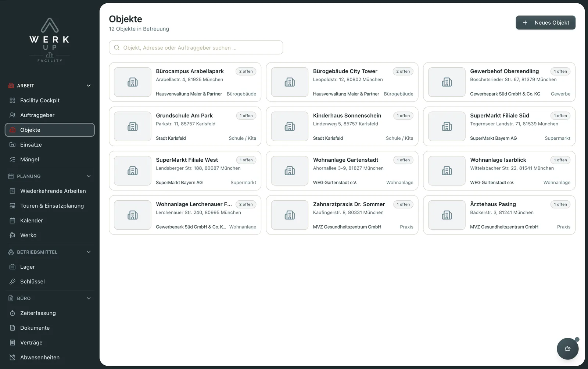
Task: Click the WerkUp Facility logo
Action: (x=50, y=40)
